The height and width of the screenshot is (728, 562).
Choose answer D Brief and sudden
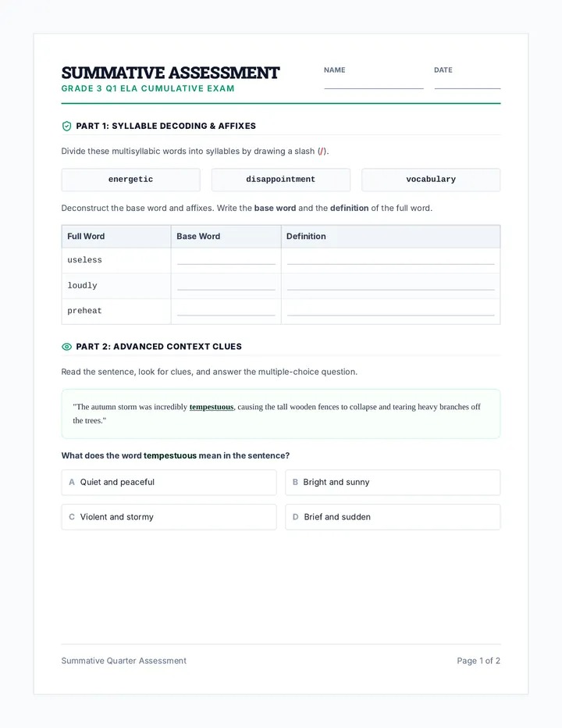click(x=393, y=517)
